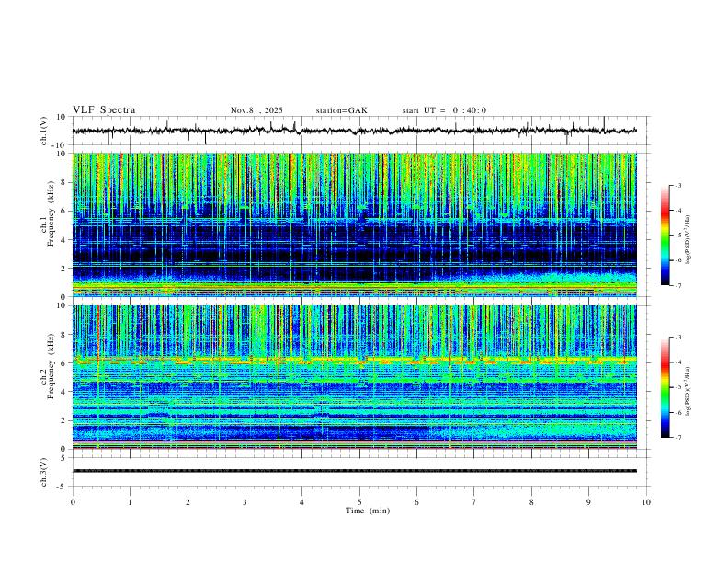
Task: Click "-5" on the lower color bar
Action: point(677,387)
